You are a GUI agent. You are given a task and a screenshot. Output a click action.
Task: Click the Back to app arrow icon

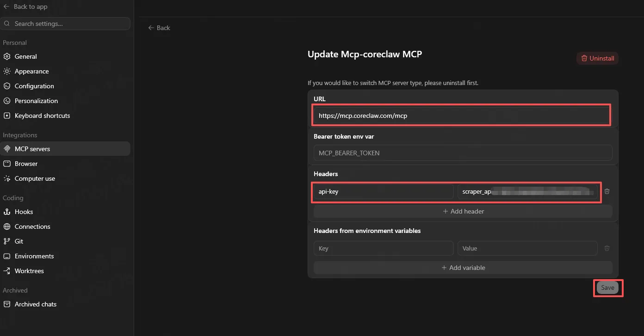6,6
